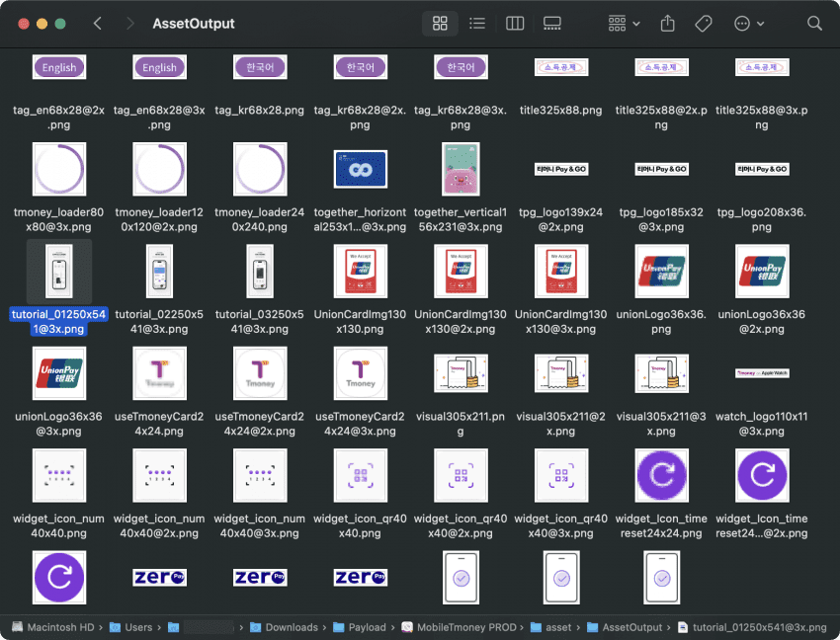
Task: Select tutorial_03250x541@3x.png icon
Action: click(260, 271)
